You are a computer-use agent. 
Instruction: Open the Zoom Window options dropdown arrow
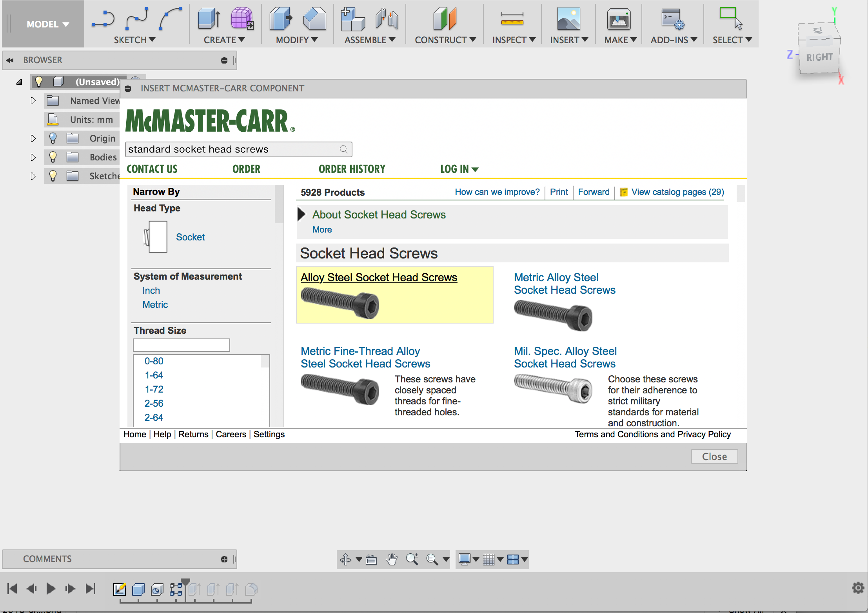446,560
